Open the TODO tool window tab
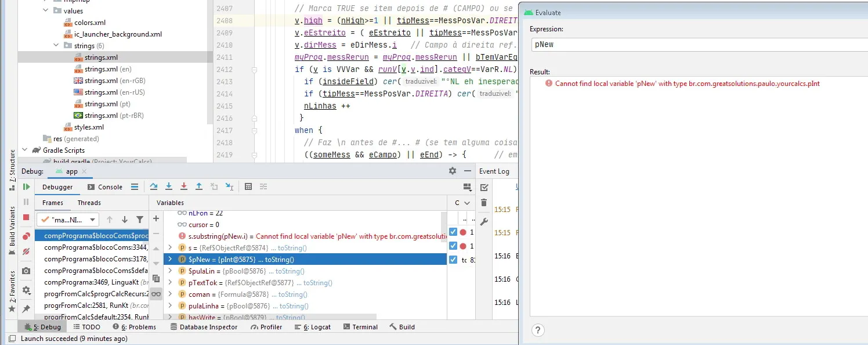This screenshot has height=345, width=868. (86, 327)
